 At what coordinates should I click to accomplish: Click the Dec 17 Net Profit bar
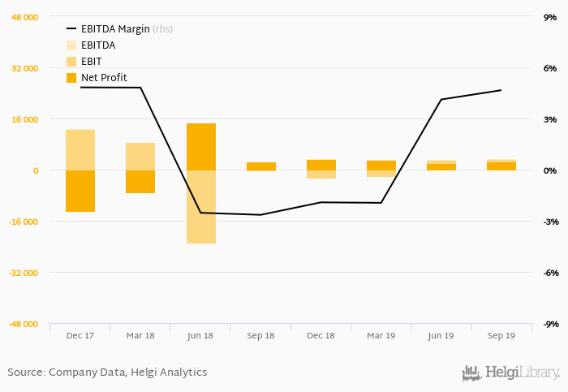(80, 192)
